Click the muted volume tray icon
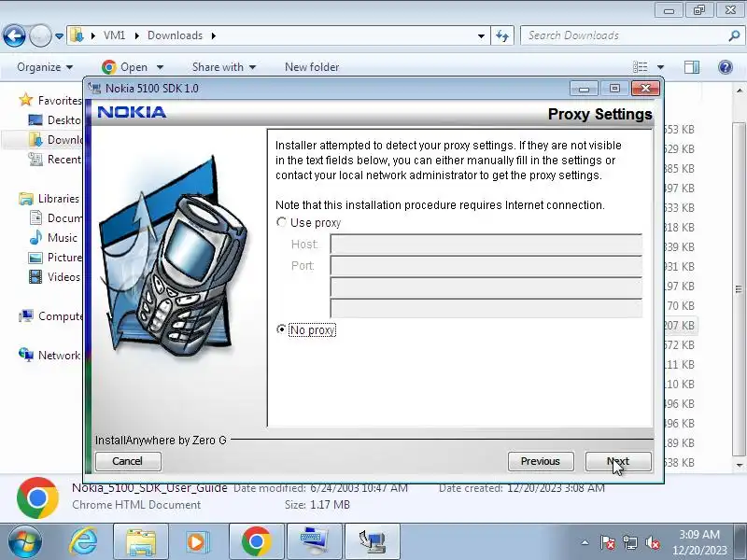747x560 pixels. pos(652,542)
